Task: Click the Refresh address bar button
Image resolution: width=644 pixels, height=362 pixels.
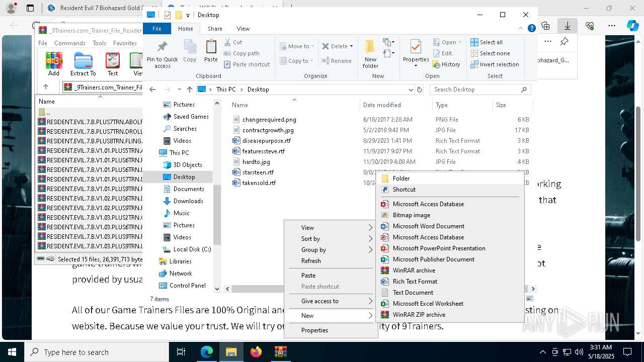Action: [420, 89]
